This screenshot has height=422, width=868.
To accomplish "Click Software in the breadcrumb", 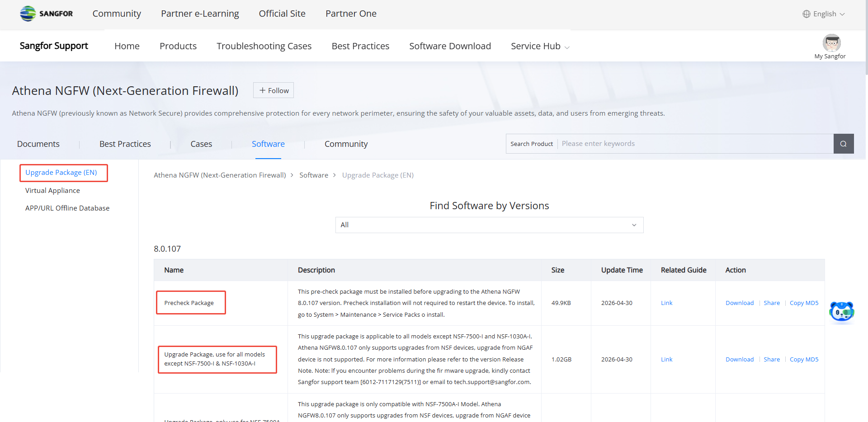I will pos(314,175).
